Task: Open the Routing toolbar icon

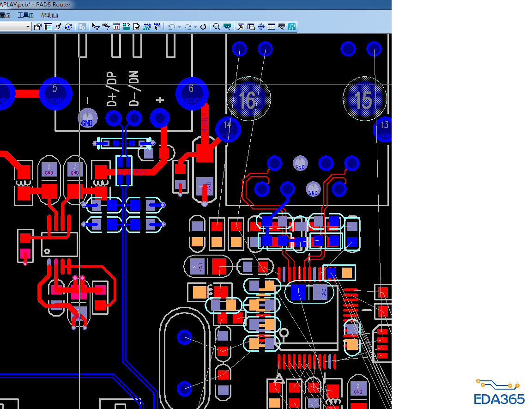Action: [146, 26]
